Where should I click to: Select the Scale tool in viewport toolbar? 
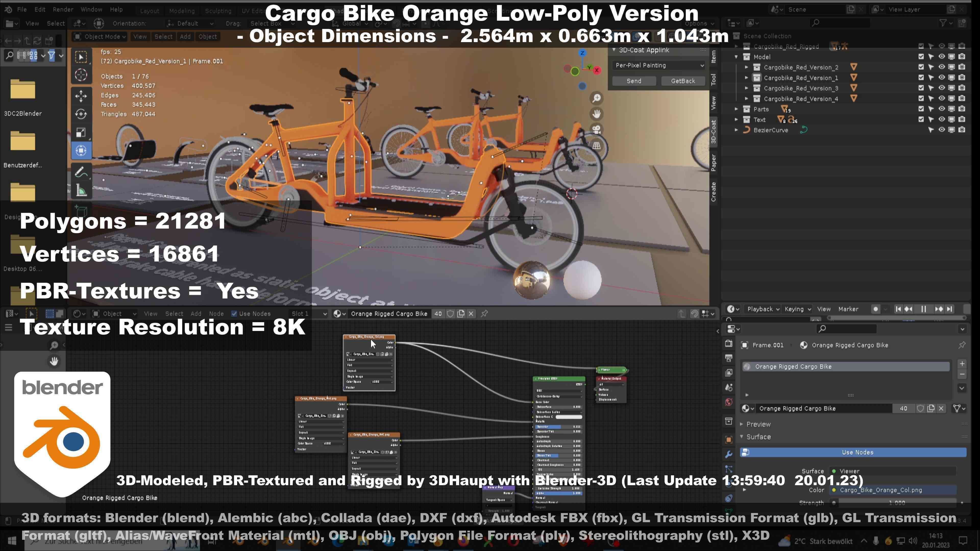coord(81,132)
